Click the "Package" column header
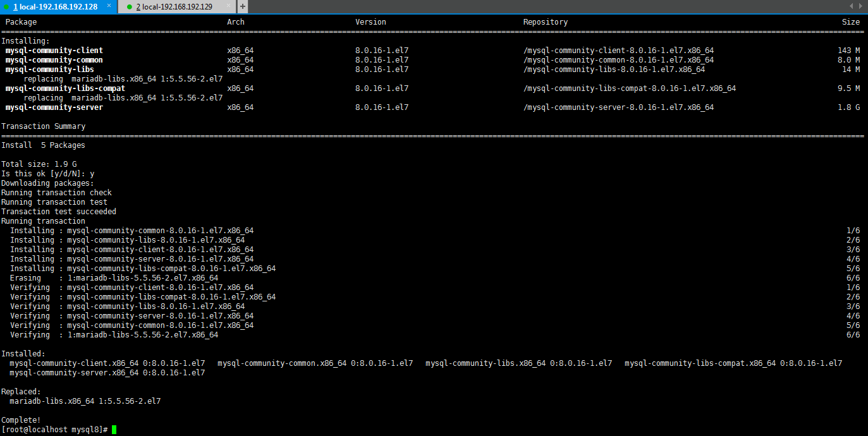Image resolution: width=868 pixels, height=436 pixels. tap(21, 22)
